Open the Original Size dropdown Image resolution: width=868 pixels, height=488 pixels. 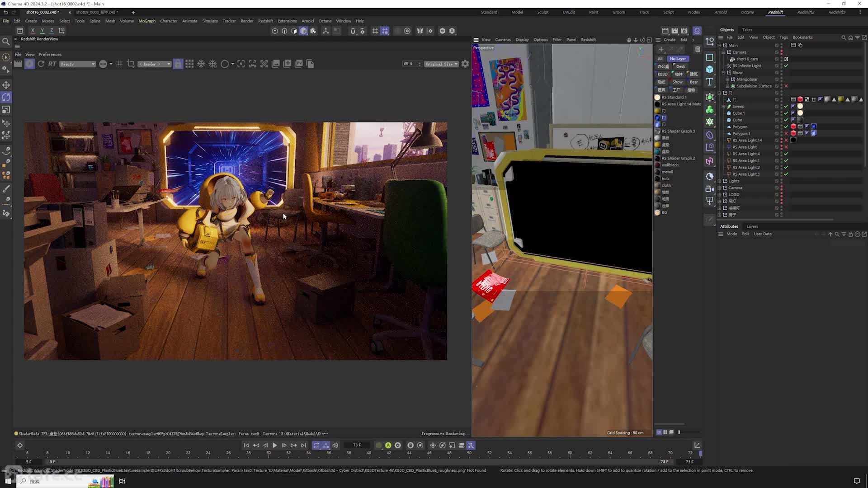click(x=442, y=64)
